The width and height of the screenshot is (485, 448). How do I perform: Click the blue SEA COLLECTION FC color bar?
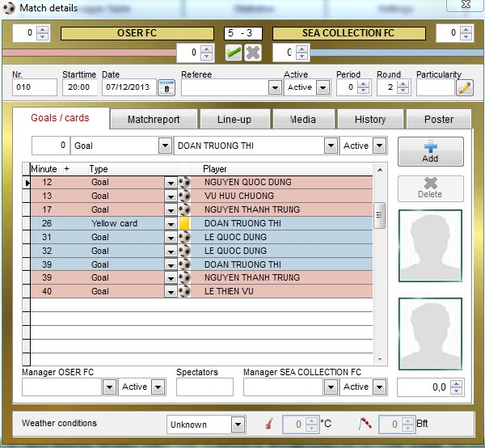(x=397, y=53)
